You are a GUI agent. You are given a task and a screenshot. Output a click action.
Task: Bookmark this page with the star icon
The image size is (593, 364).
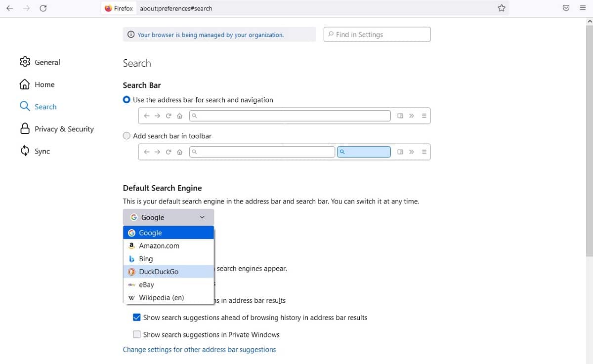click(502, 8)
